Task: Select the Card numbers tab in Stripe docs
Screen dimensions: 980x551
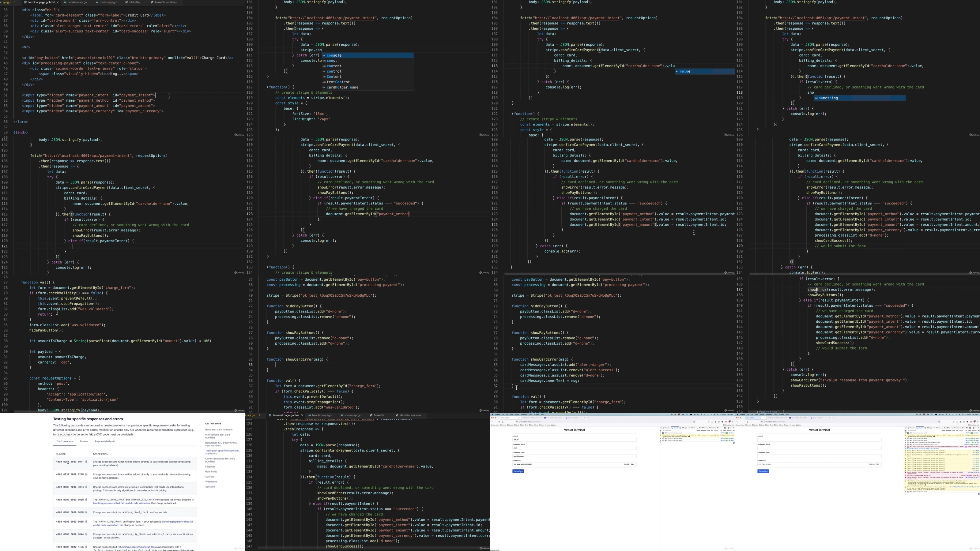Action: point(65,441)
